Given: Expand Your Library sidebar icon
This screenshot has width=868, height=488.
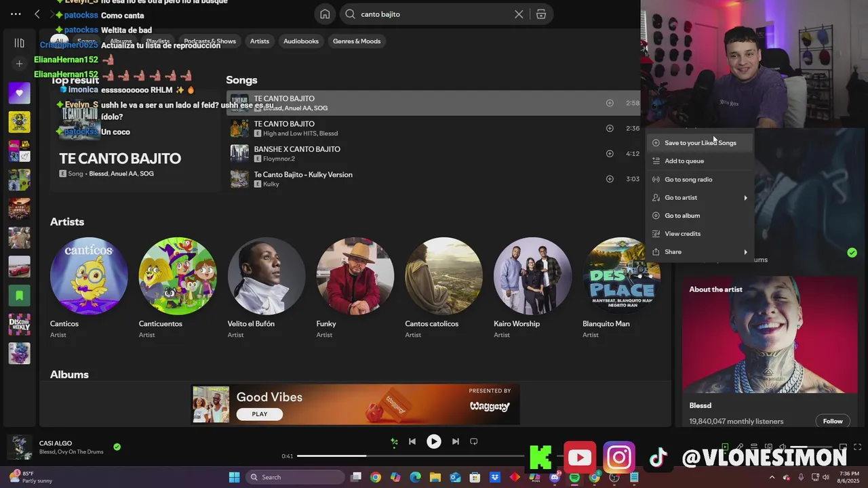Looking at the screenshot, I should 19,43.
